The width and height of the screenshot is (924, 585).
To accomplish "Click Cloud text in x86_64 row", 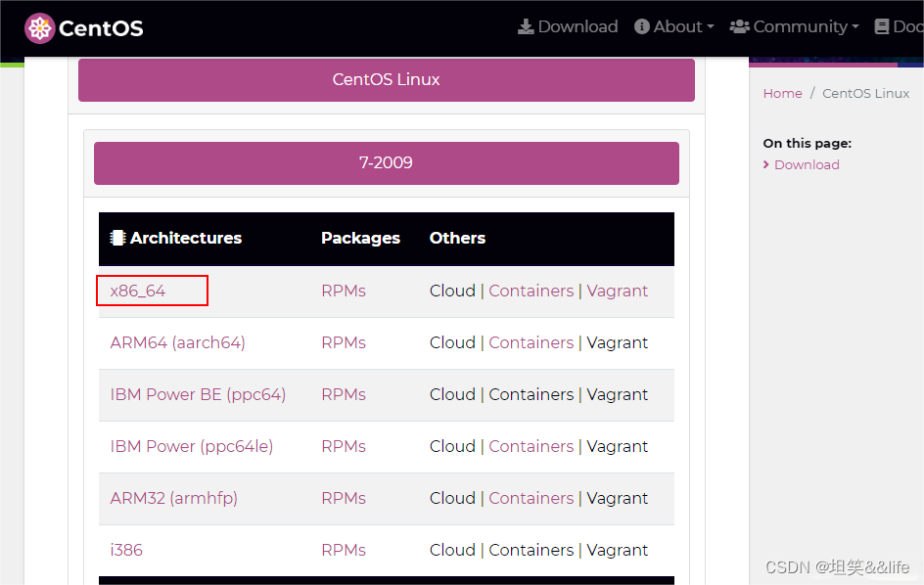I will (x=452, y=291).
